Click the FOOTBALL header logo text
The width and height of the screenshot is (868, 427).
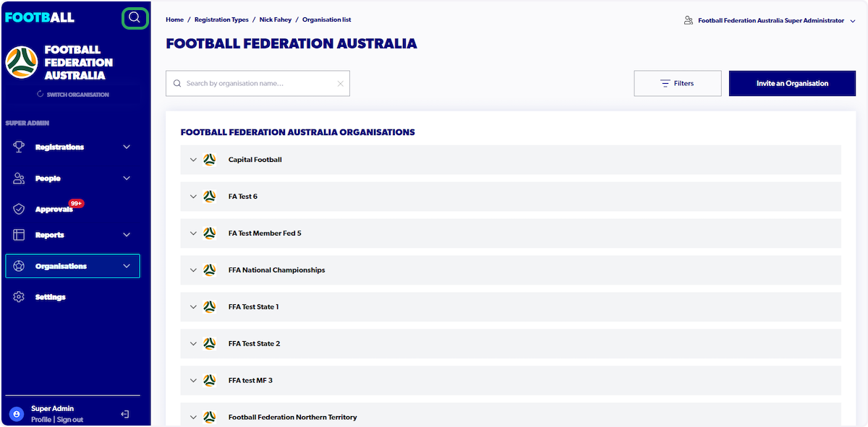pos(40,17)
